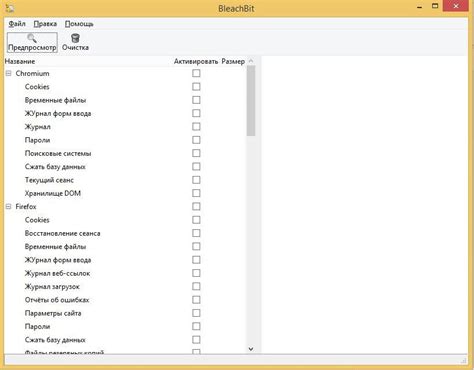This screenshot has height=370, width=474.
Task: Maximize the BleachBit window
Action: click(435, 6)
